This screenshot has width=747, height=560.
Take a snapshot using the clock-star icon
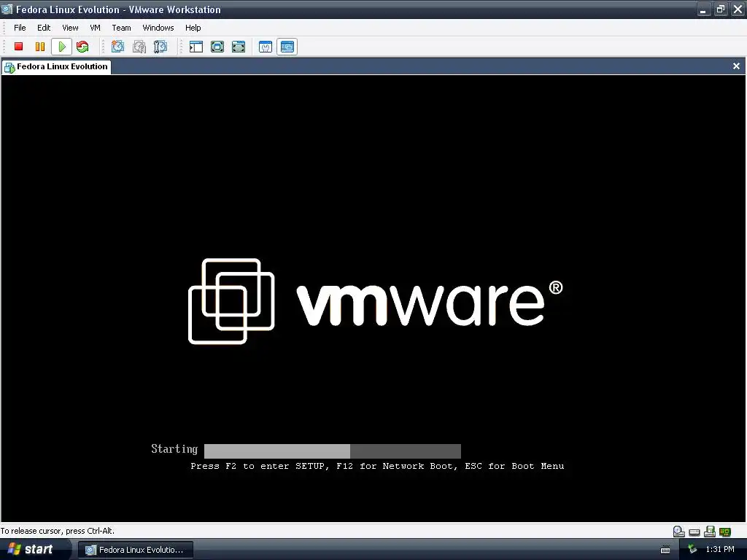point(117,47)
